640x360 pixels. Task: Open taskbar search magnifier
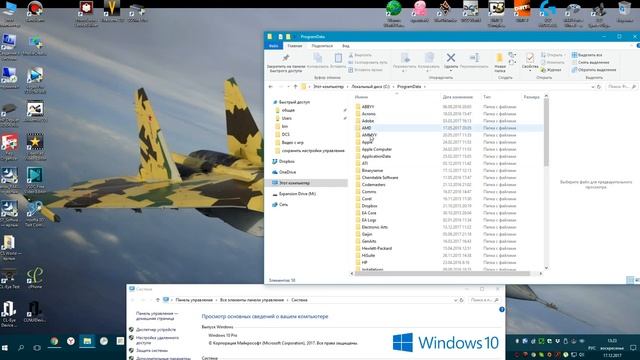coord(21,348)
